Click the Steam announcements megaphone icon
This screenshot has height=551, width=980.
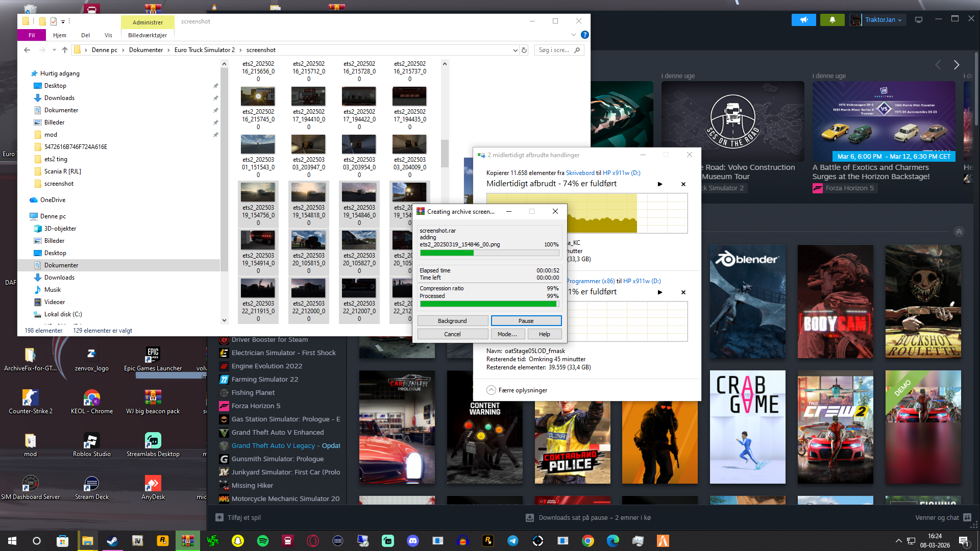pos(804,20)
